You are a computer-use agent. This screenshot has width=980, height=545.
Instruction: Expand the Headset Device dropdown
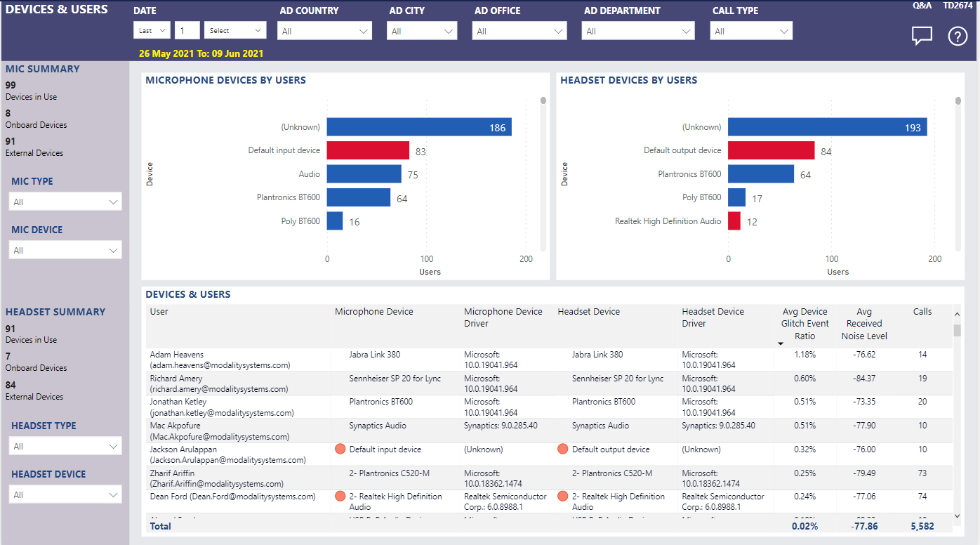65,494
